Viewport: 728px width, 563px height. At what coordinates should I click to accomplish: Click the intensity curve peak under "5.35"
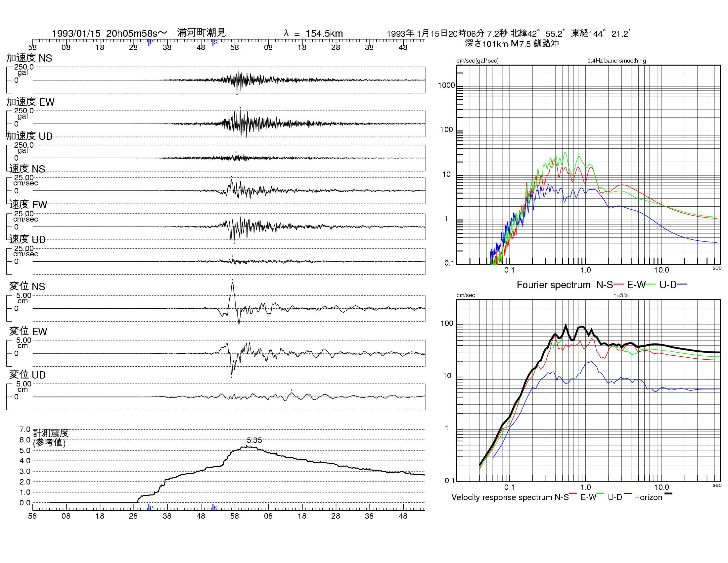tap(247, 447)
